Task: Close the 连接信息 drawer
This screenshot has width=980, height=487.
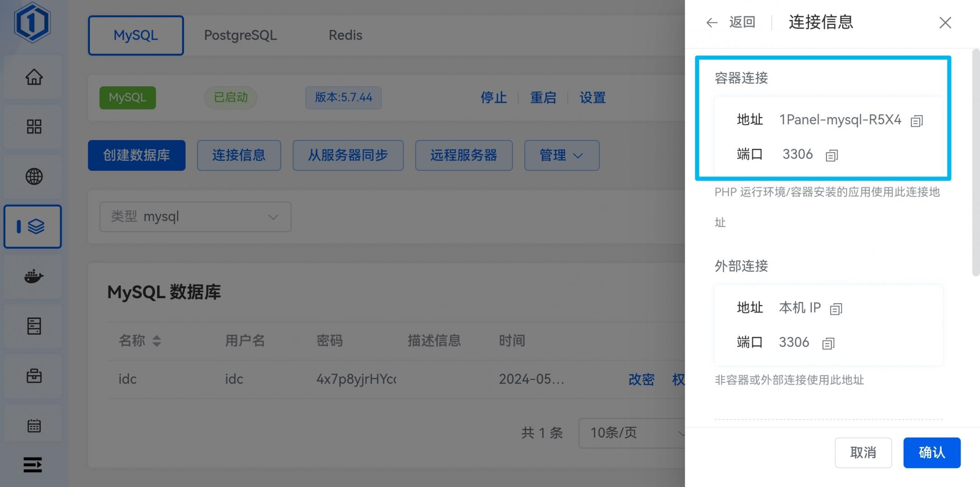Action: 945,23
